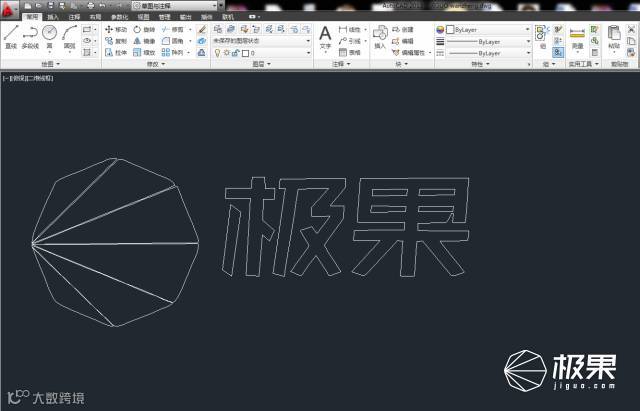Viewport: 640px width, 411px height.
Task: Select the Polyline (多段线) tool
Action: pyautogui.click(x=30, y=37)
